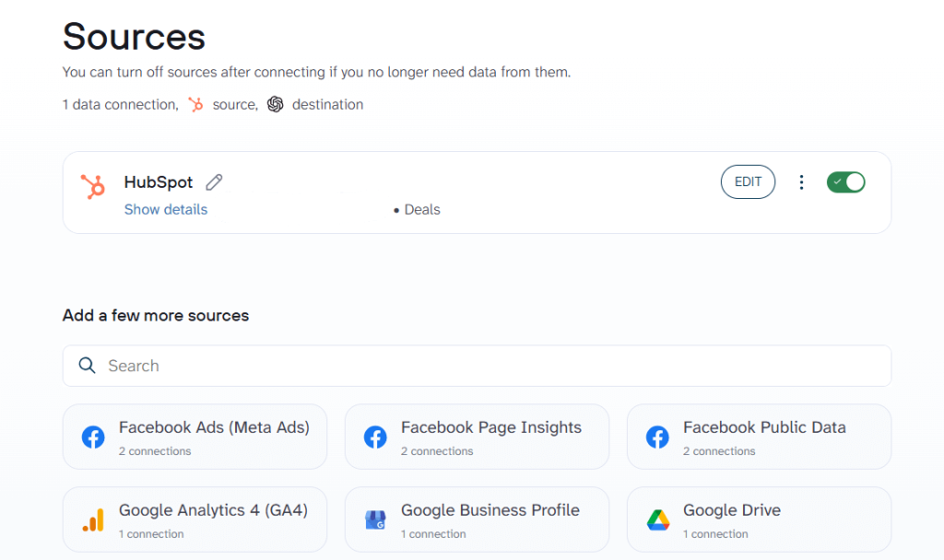
Task: Select the Google Drive triangle icon
Action: coord(656,519)
